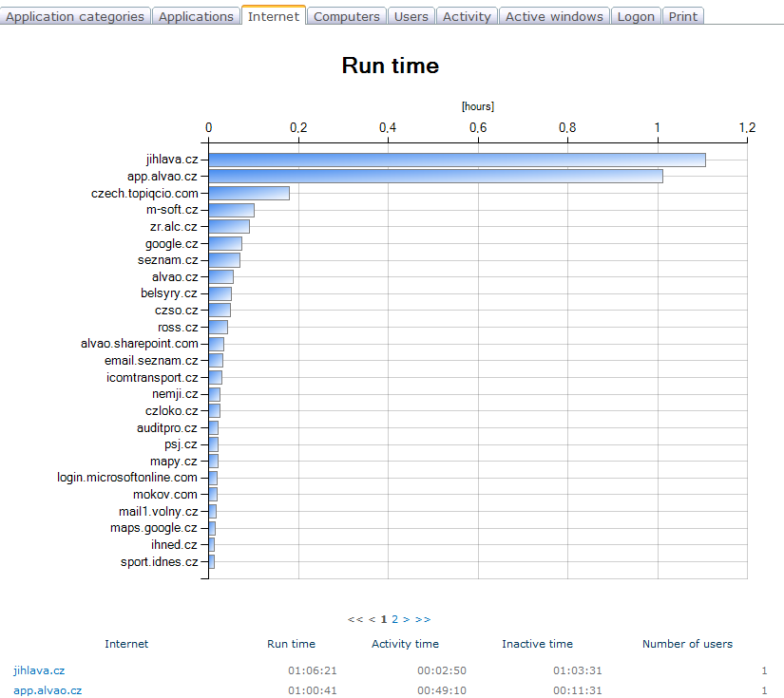Sort by Number of users column header
This screenshot has height=698, width=784.
coord(687,644)
